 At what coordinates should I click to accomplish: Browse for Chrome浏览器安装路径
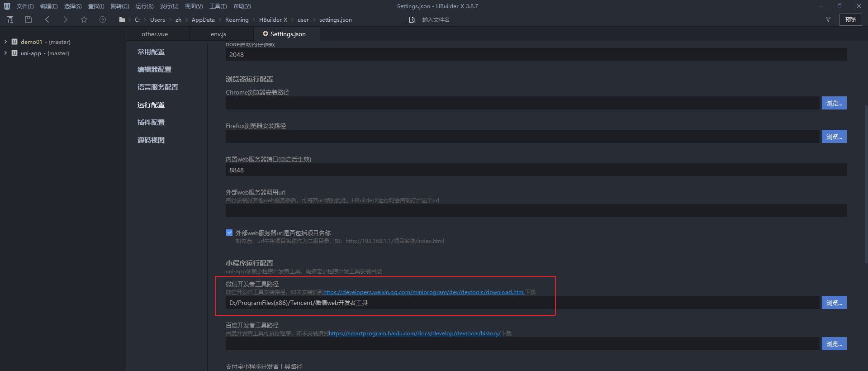[834, 103]
